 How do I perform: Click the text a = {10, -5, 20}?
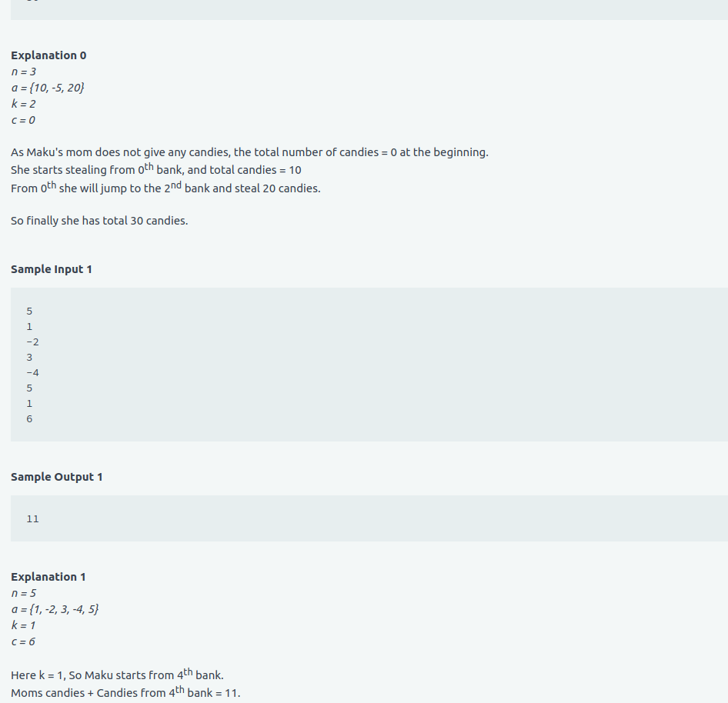pos(48,88)
